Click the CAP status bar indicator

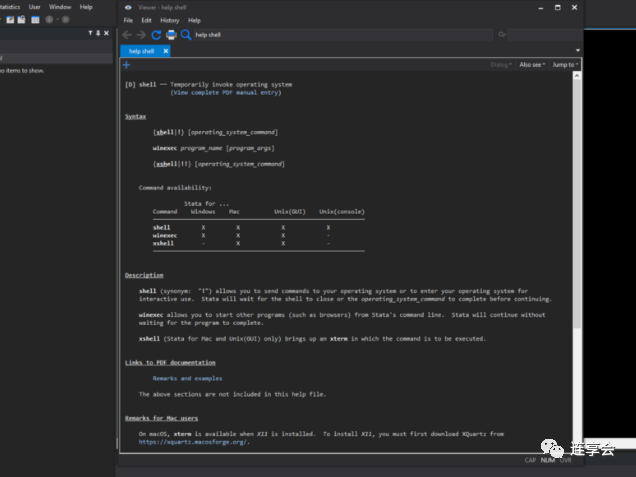530,460
